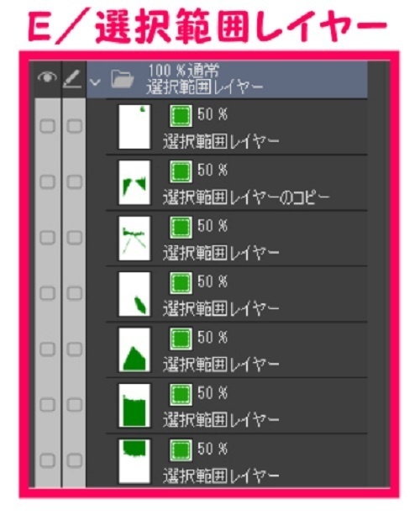Click the 50 % opacity of the dot-thumbnail layer
The width and height of the screenshot is (420, 515).
[213, 114]
